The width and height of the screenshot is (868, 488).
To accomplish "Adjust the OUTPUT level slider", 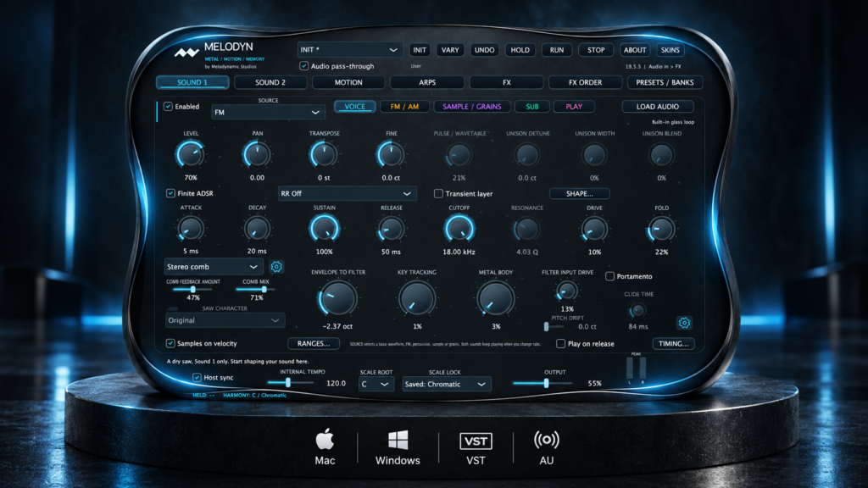I will click(x=542, y=383).
